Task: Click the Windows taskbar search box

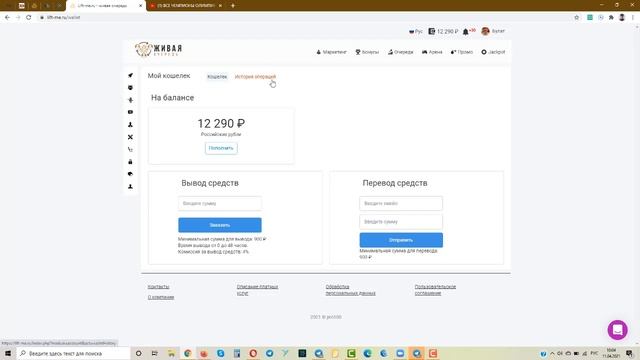Action: 73,353
